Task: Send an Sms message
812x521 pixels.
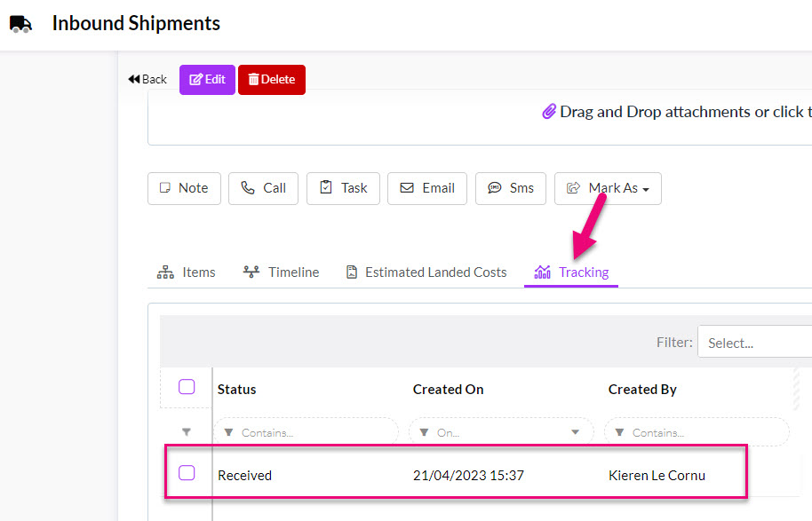Action: click(x=511, y=188)
